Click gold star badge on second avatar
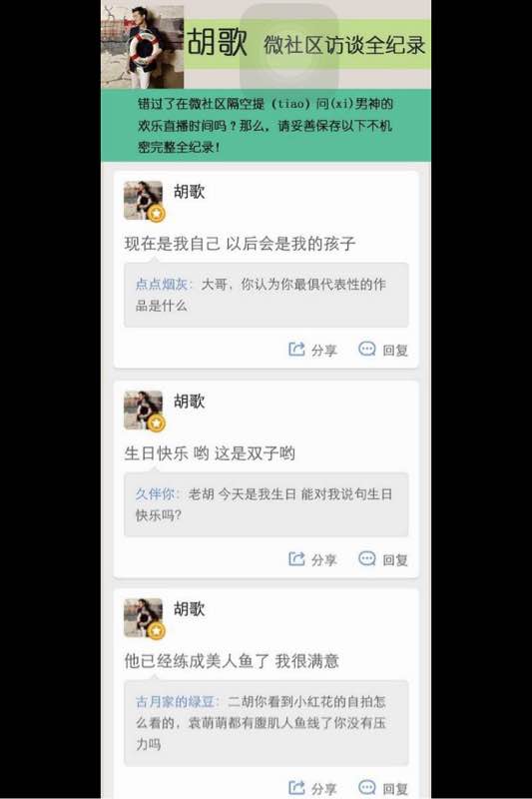Viewport: 532px width, 799px height. coord(157,422)
